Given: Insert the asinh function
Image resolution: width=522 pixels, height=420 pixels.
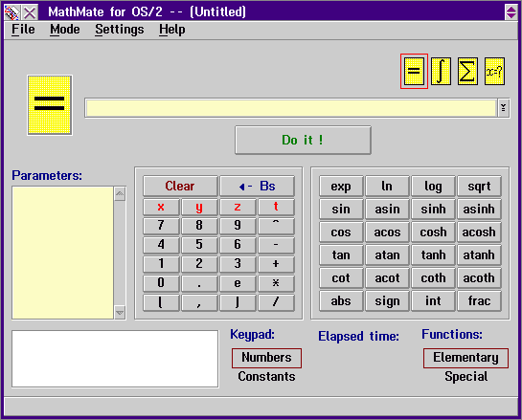Looking at the screenshot, I should (x=479, y=209).
